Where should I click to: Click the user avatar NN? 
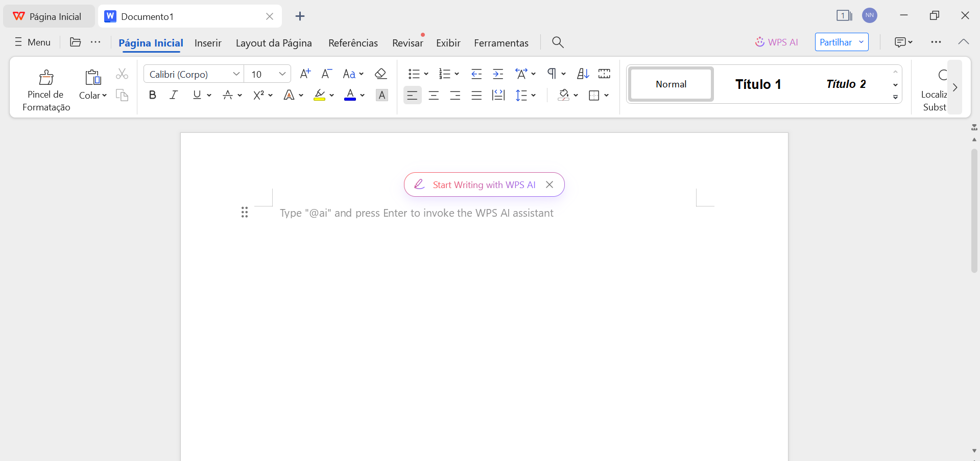tap(870, 15)
